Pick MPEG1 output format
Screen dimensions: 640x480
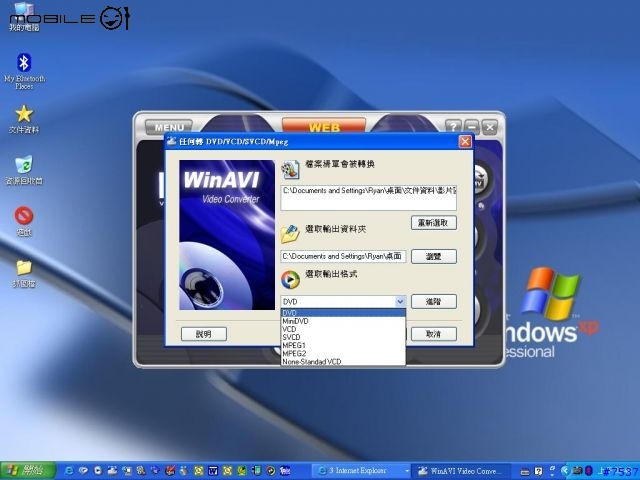(343, 346)
